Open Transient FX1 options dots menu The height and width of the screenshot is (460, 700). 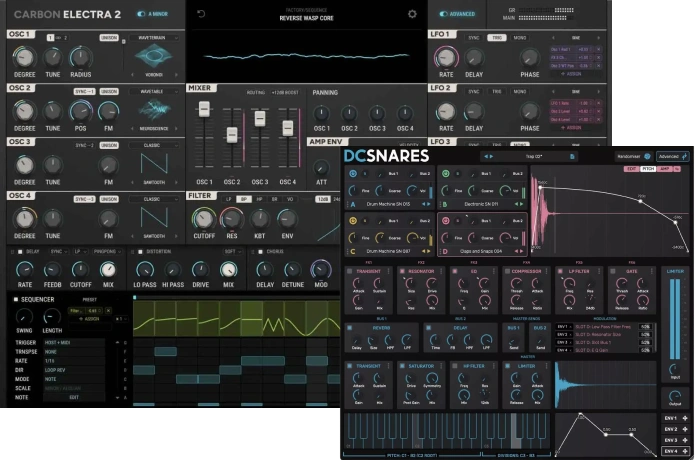coord(388,271)
